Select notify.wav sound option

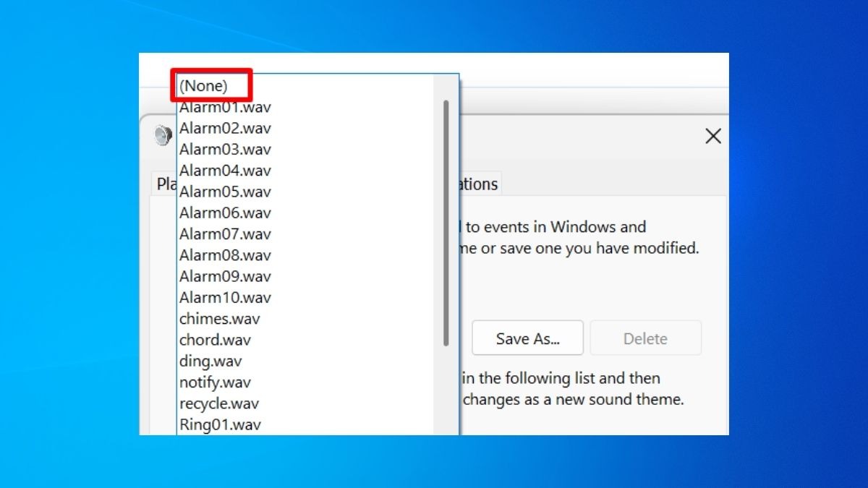[x=215, y=382]
